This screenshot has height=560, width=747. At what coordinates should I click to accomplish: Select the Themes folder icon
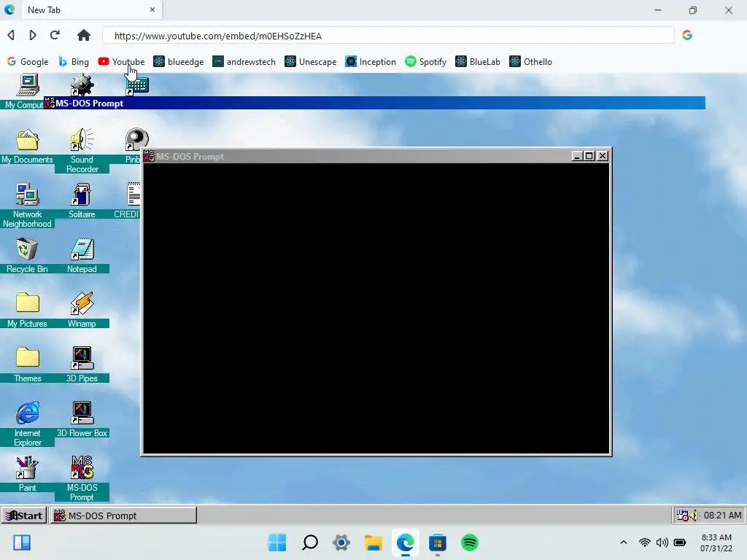tap(27, 365)
